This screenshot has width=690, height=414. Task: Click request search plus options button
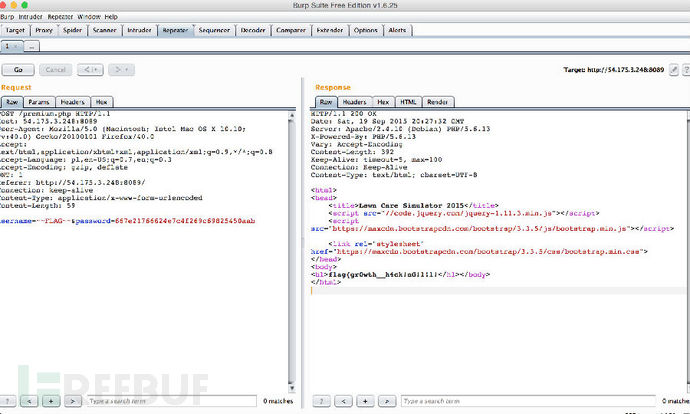pos(51,401)
